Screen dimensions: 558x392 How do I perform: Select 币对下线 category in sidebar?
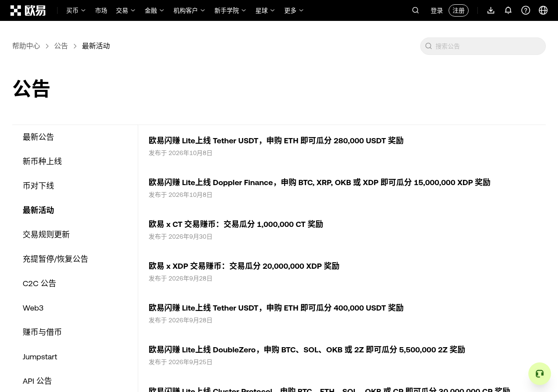(38, 186)
